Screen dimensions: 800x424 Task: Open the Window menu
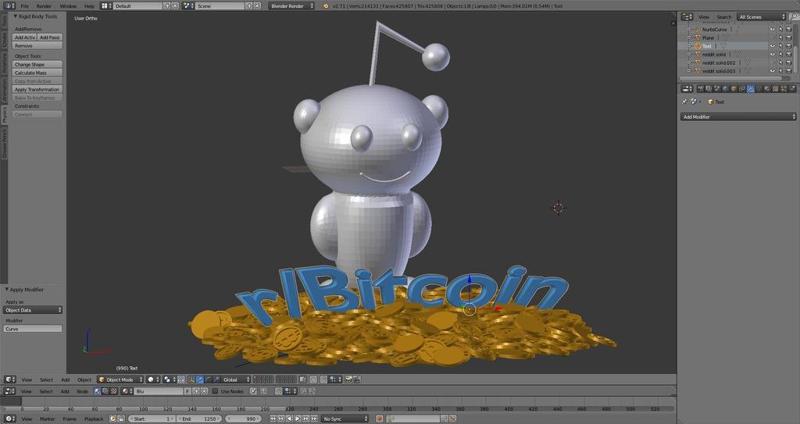[x=68, y=6]
